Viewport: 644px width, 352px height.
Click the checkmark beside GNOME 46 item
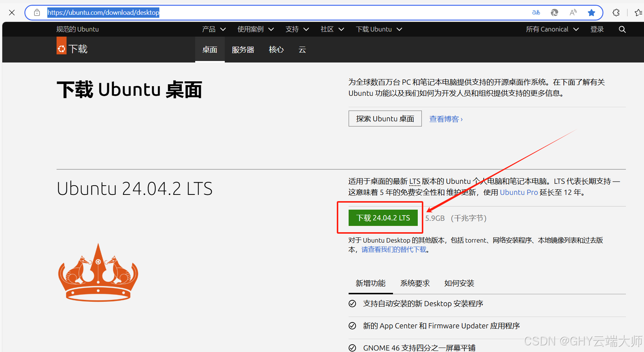coord(352,348)
